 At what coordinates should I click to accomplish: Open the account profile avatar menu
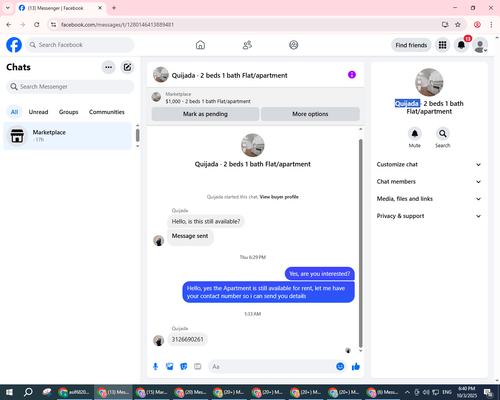point(480,45)
